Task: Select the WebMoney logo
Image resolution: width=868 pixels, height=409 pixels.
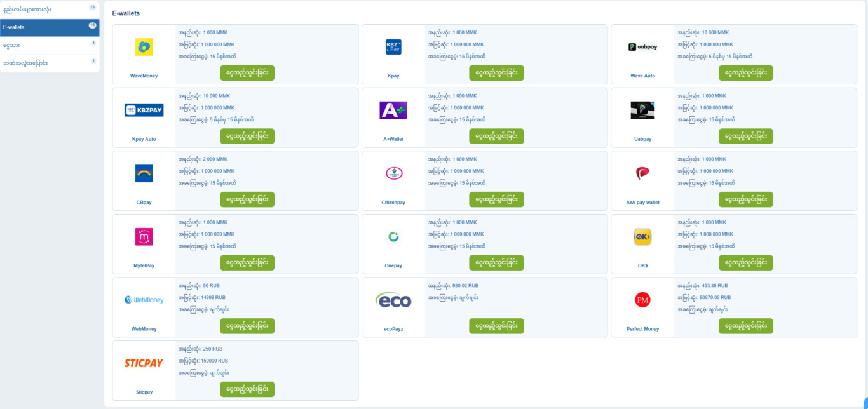Action: 144,300
